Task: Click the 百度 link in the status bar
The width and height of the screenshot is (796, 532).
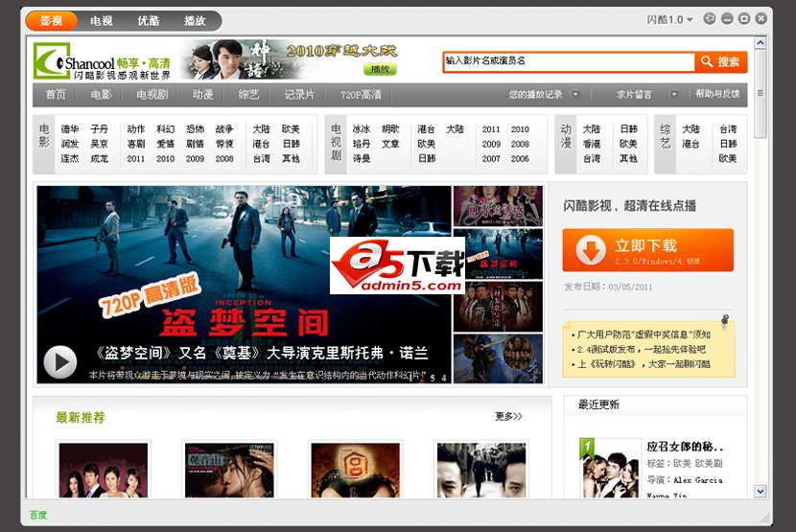Action: (x=38, y=515)
